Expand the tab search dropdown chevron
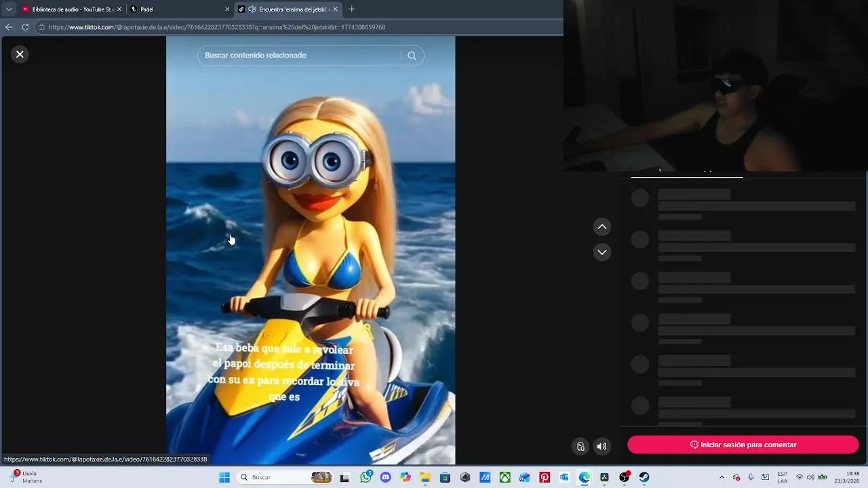The width and height of the screenshot is (868, 488). [9, 9]
